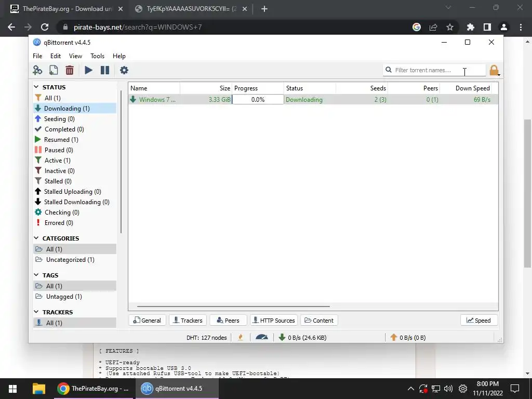The height and width of the screenshot is (399, 532).
Task: Click the search magnifier in filter box
Action: pyautogui.click(x=389, y=70)
